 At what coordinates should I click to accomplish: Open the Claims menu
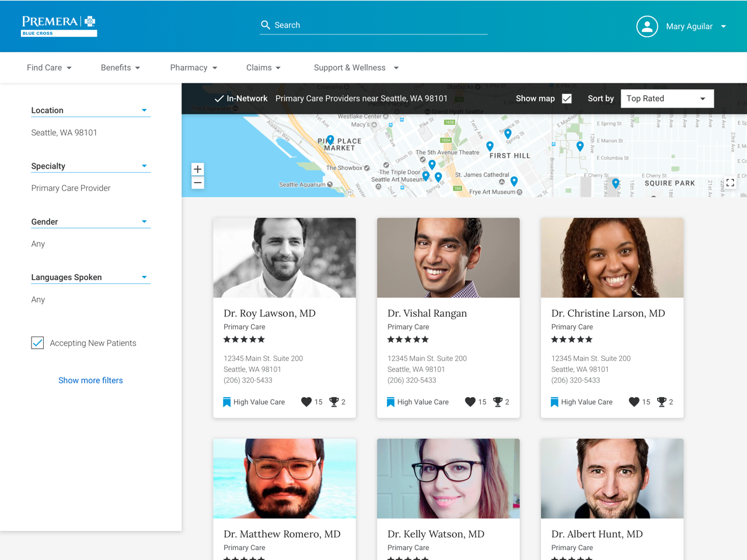tap(263, 68)
